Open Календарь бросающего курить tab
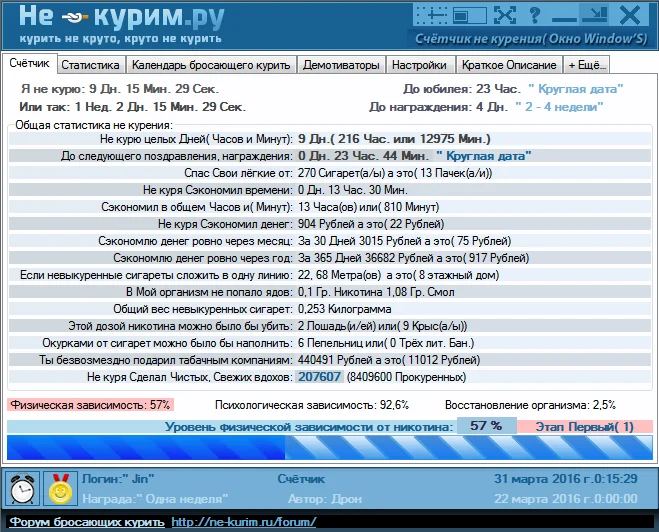Viewport: 659px width, 532px height. point(211,65)
